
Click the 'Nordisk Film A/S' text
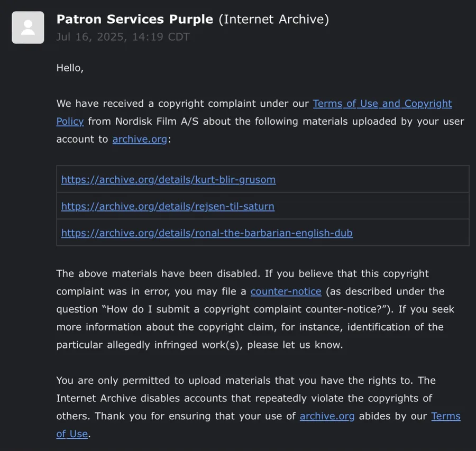[x=157, y=122]
